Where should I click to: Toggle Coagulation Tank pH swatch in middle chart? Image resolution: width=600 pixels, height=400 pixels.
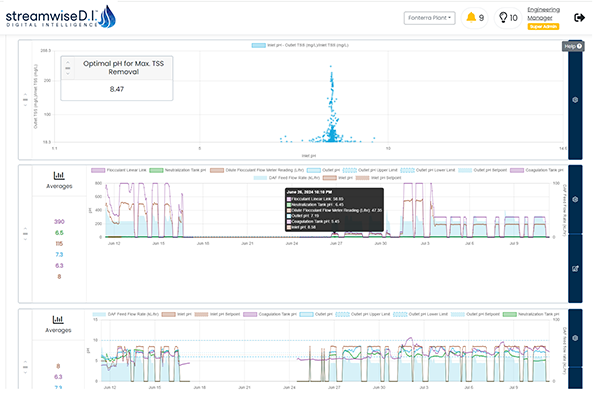click(518, 170)
